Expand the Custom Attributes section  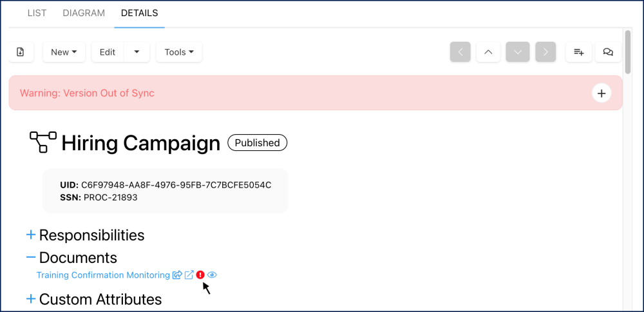tap(31, 299)
